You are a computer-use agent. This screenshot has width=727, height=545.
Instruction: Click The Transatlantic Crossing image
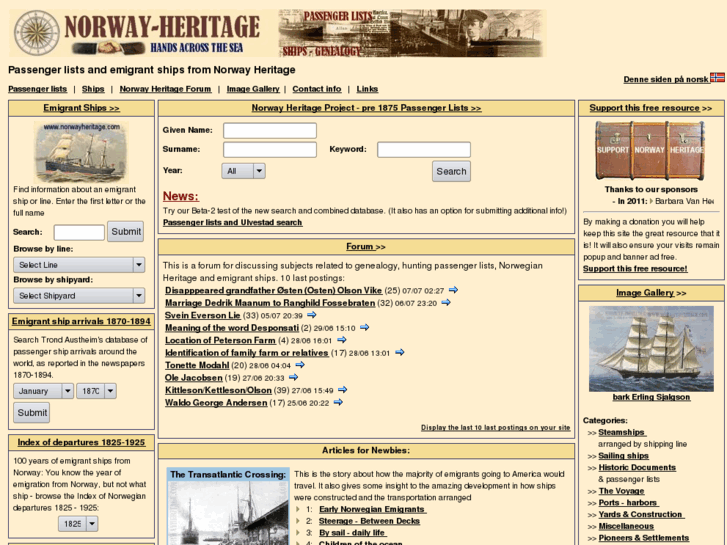228,506
